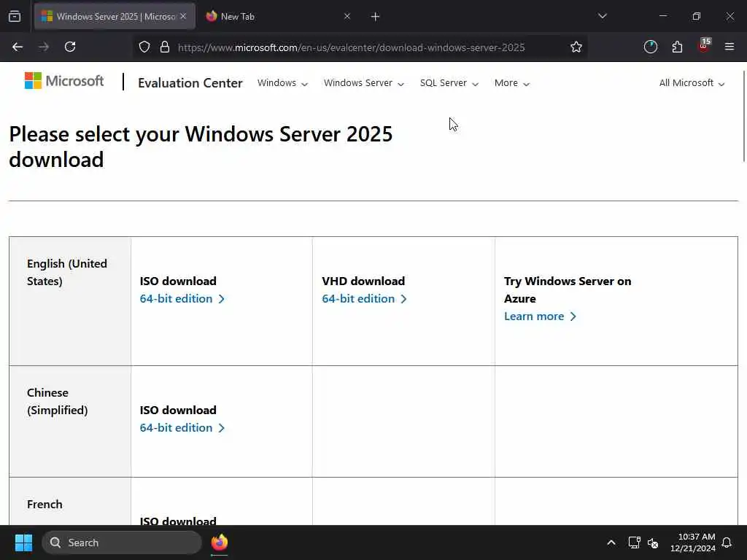Open Firefox from the taskbar

click(220, 542)
